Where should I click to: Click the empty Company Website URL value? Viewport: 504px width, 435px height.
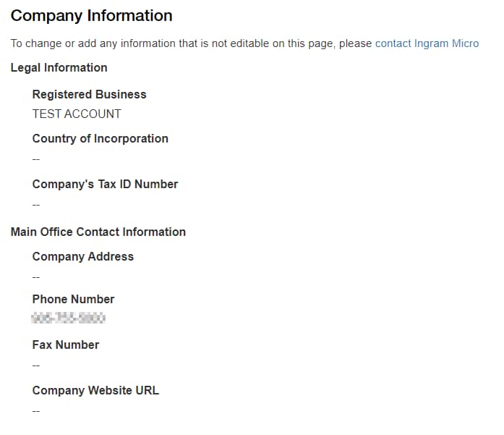click(36, 410)
